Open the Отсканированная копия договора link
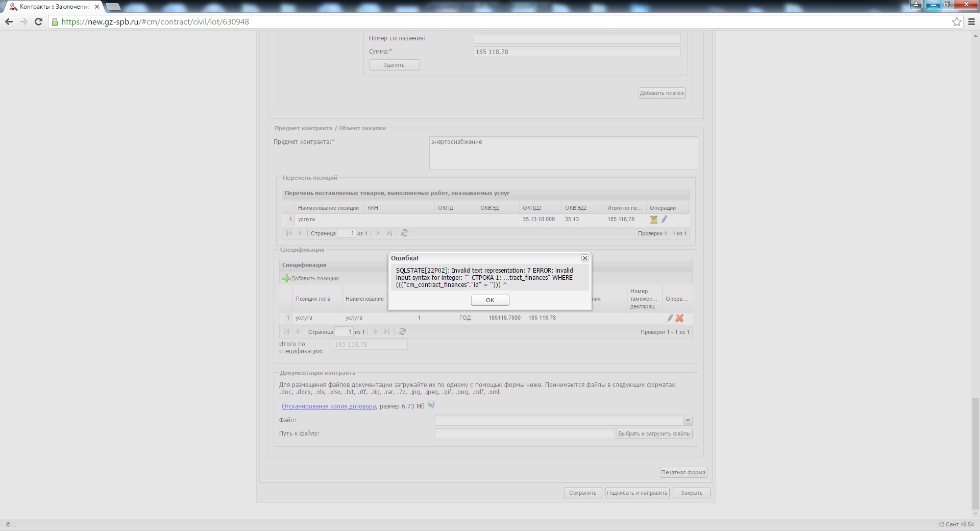This screenshot has height=531, width=980. [329, 406]
